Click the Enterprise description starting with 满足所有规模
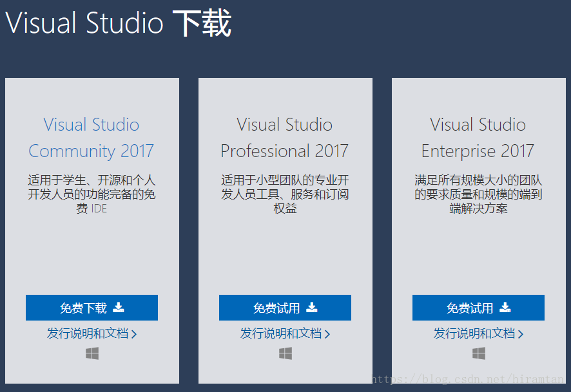The height and width of the screenshot is (392, 571). tap(478, 194)
